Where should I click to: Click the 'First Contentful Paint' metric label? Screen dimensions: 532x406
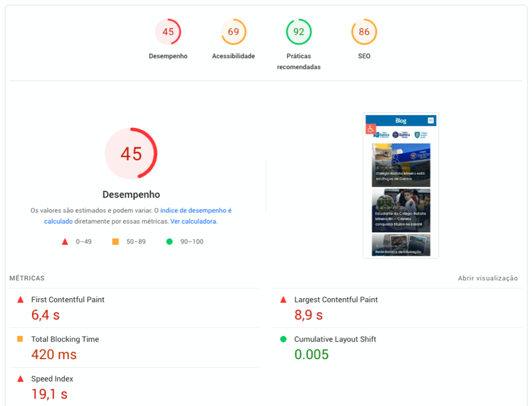[68, 299]
